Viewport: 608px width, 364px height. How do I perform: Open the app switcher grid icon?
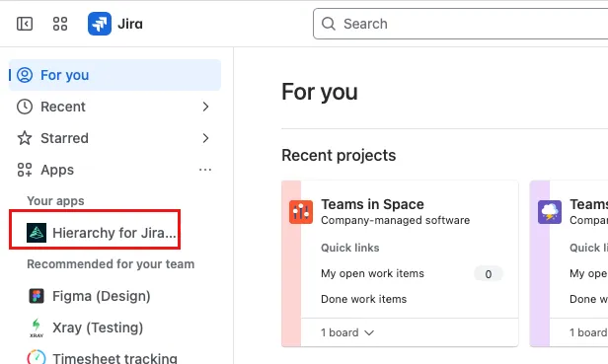tap(60, 24)
